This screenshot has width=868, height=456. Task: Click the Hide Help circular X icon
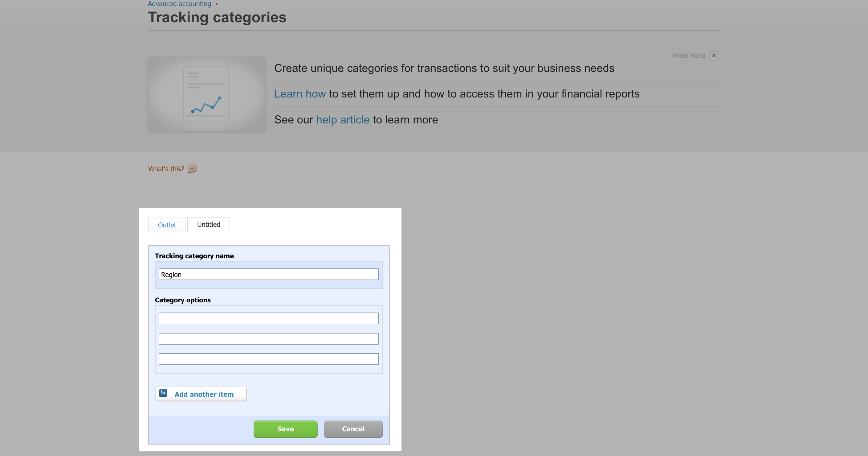pyautogui.click(x=714, y=55)
